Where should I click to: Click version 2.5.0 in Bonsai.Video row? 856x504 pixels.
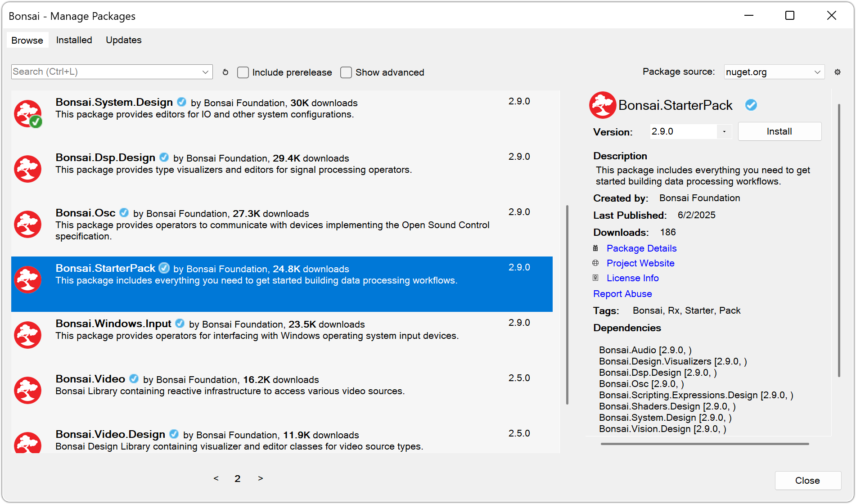519,378
